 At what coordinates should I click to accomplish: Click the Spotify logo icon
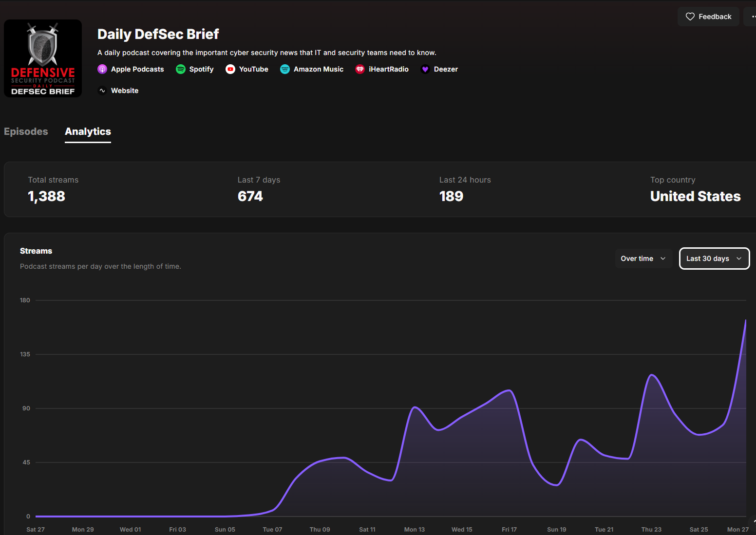point(181,69)
